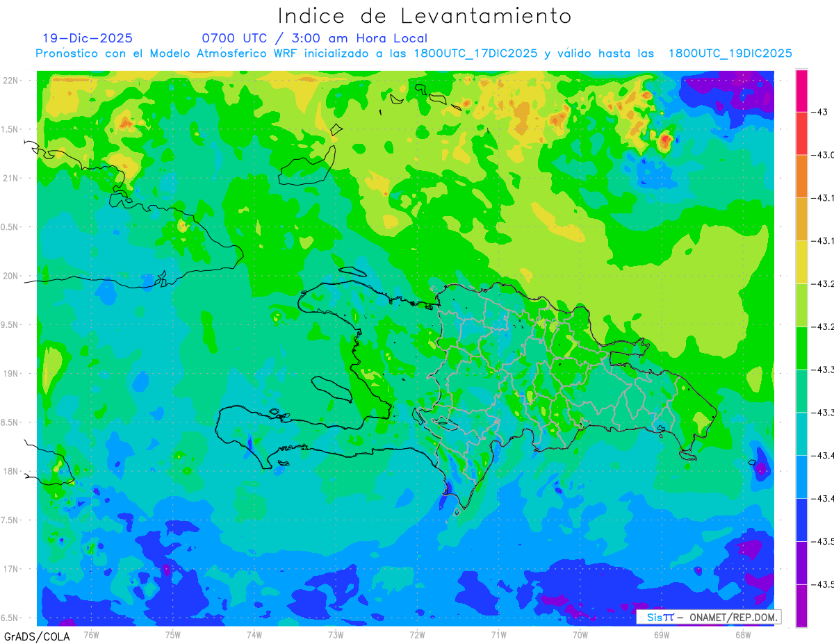Click the "9.5N" latitude label
The image size is (834, 644).
10,324
